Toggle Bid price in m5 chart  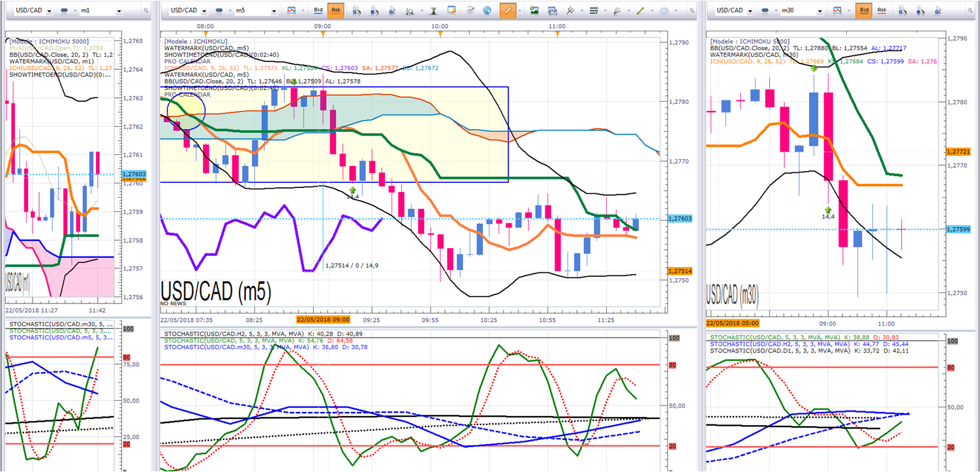point(318,10)
